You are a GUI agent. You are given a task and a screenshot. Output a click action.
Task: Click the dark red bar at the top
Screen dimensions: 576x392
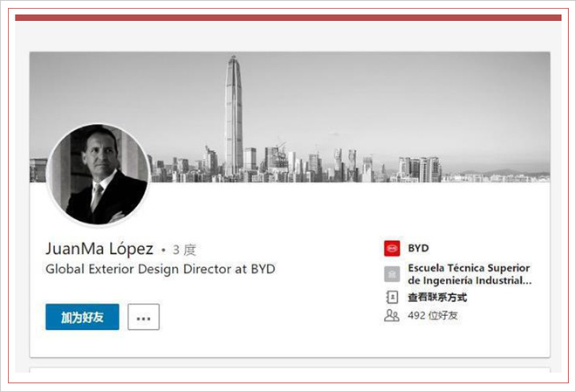[x=288, y=17]
